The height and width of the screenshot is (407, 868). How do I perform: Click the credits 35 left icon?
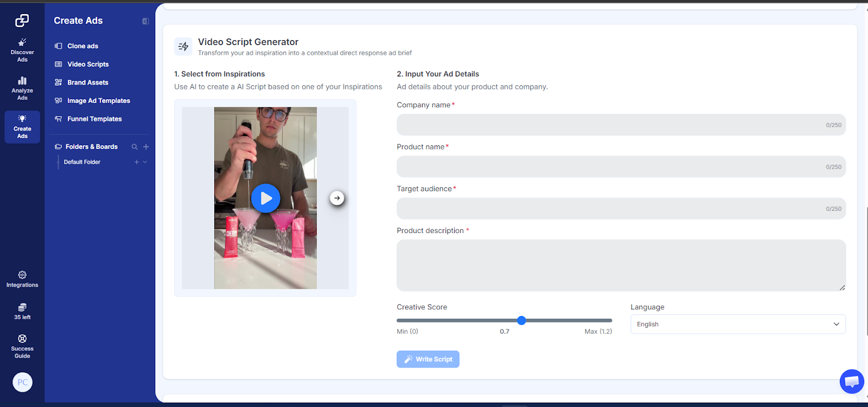[22, 311]
